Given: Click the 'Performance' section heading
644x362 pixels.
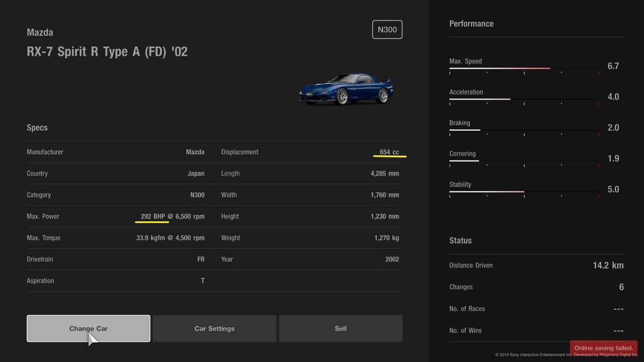Looking at the screenshot, I should coord(471,24).
